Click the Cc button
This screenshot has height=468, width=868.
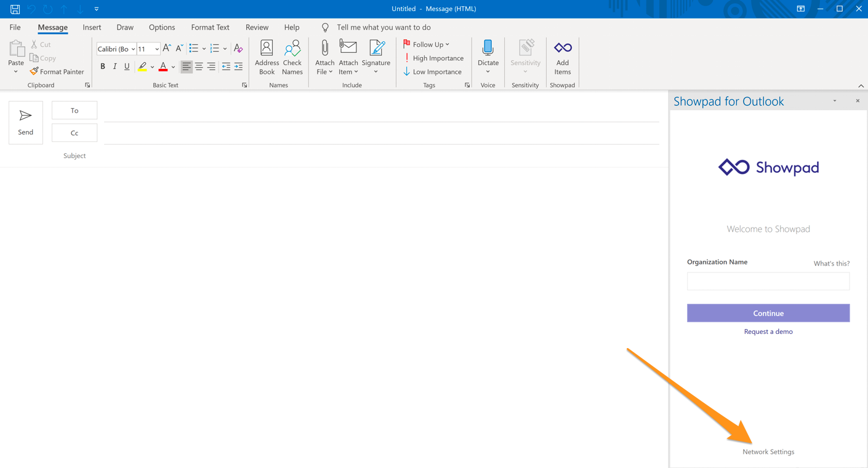tap(74, 133)
